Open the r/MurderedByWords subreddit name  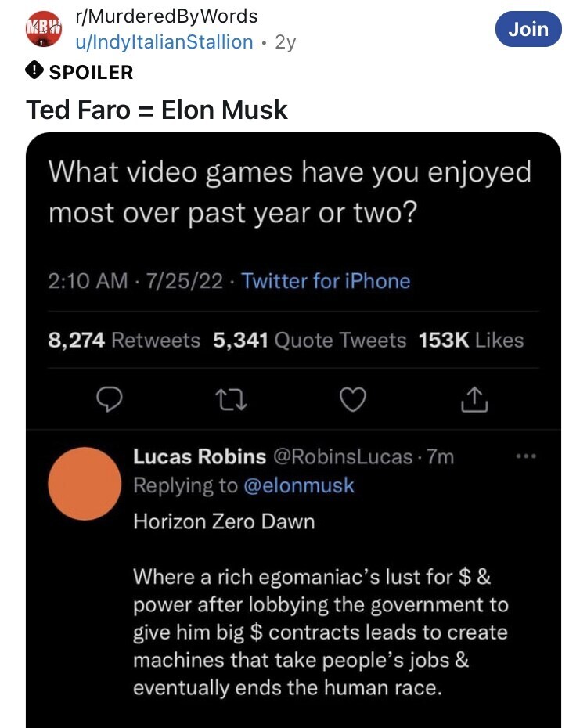click(x=166, y=16)
